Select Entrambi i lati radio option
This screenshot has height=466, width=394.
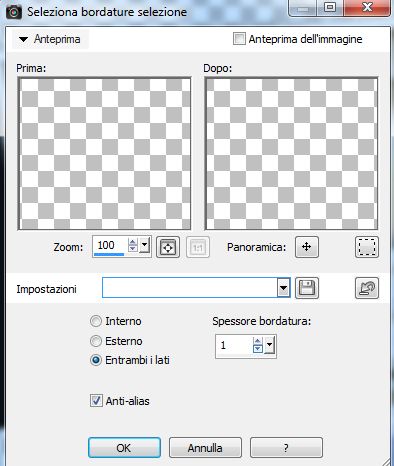tap(96, 360)
